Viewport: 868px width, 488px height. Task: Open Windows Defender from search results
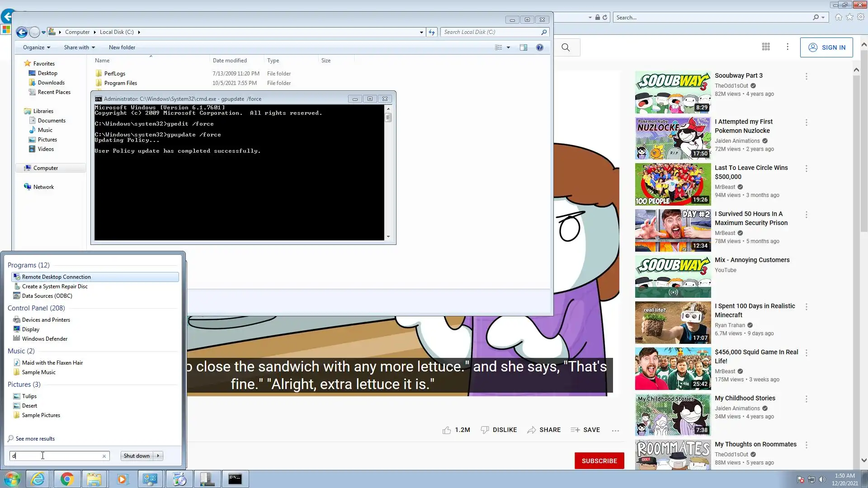pyautogui.click(x=45, y=339)
